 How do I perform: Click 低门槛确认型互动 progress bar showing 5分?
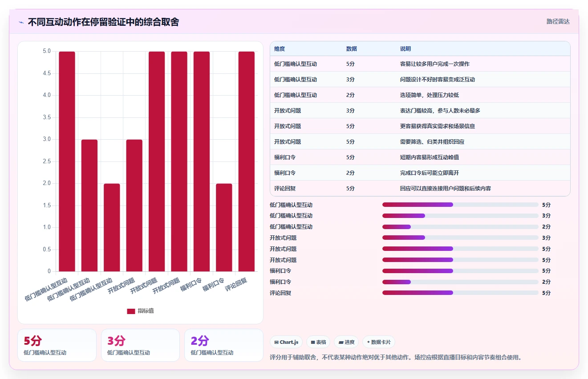(460, 205)
